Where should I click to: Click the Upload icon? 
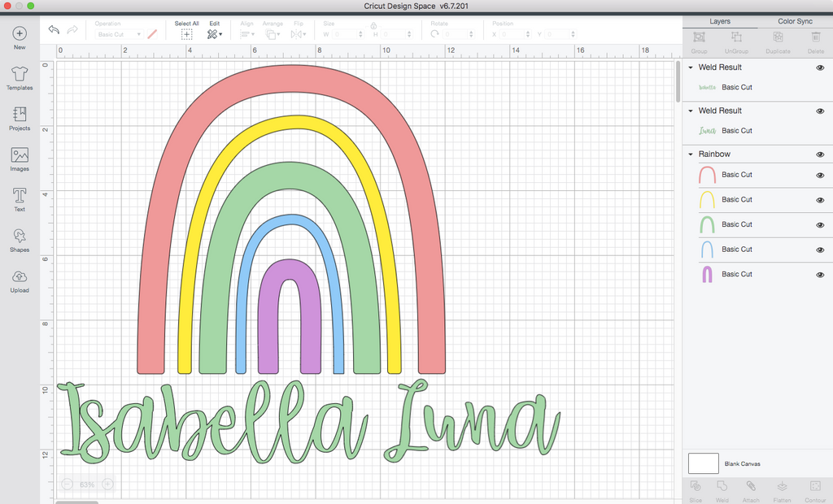click(x=20, y=280)
